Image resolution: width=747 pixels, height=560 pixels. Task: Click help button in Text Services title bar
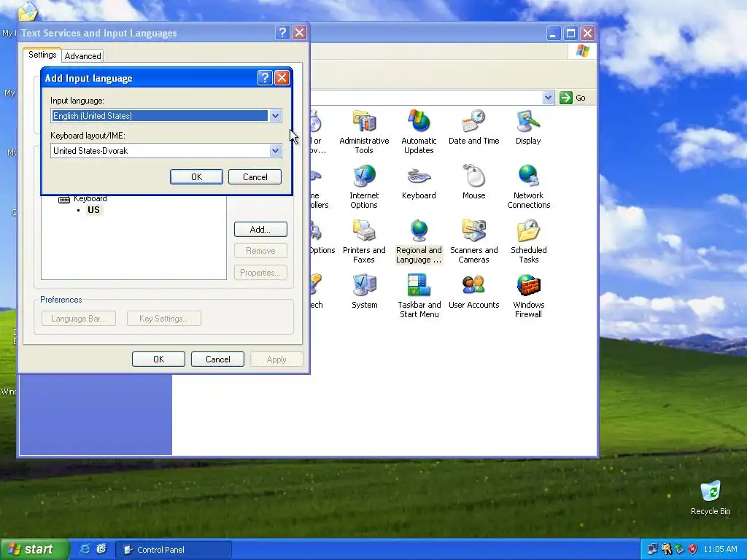click(282, 32)
